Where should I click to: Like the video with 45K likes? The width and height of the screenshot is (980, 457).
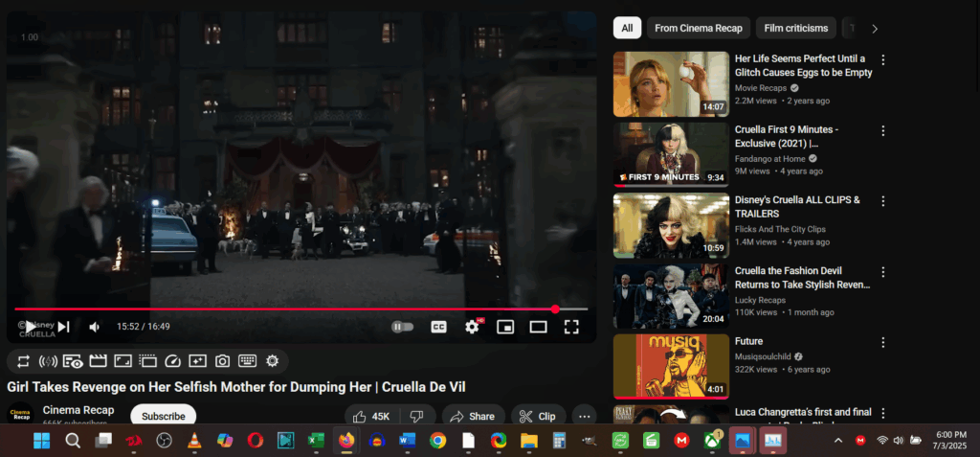pyautogui.click(x=372, y=417)
